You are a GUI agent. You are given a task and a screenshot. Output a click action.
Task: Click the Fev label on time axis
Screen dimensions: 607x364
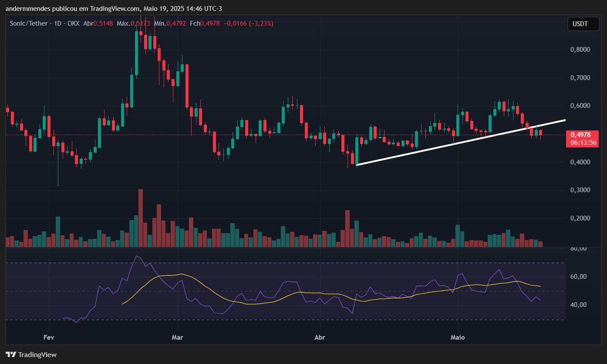click(x=49, y=337)
